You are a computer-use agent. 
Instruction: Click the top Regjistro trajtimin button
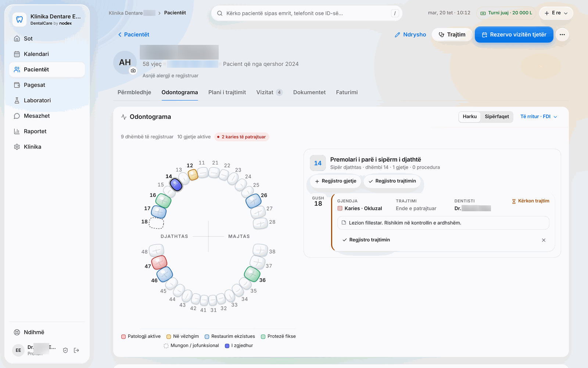click(x=392, y=181)
